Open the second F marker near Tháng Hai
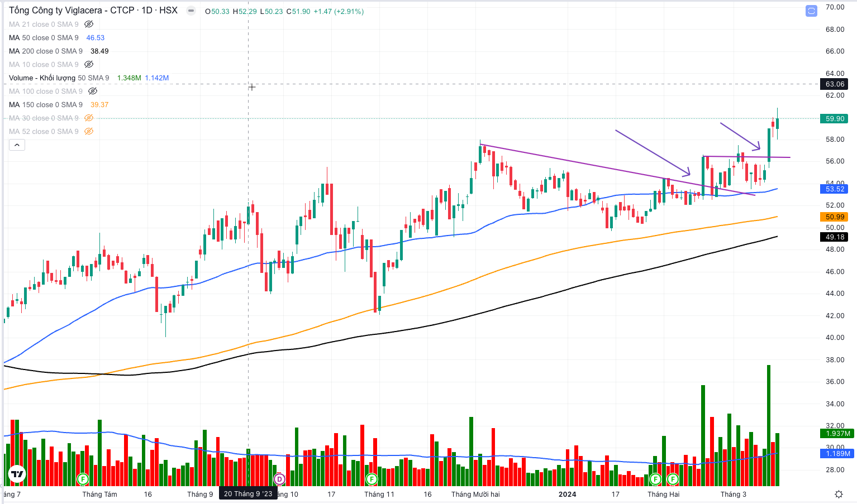857x504 pixels. click(x=673, y=479)
